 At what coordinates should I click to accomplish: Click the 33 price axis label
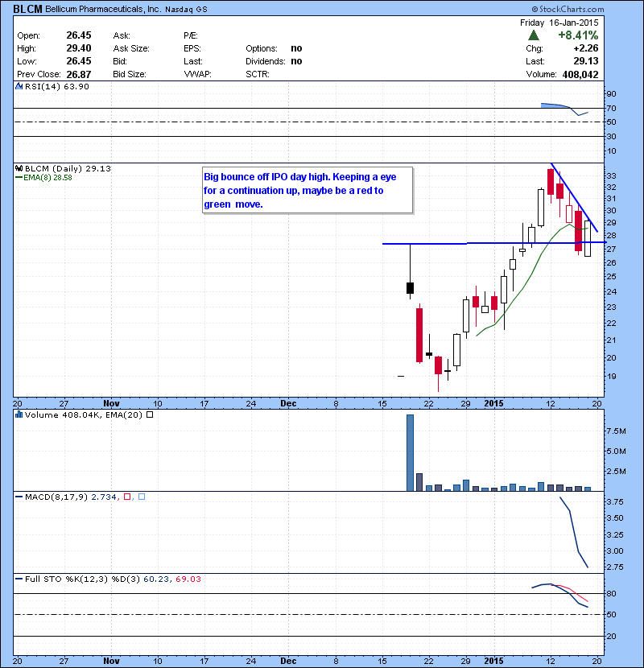pyautogui.click(x=611, y=175)
